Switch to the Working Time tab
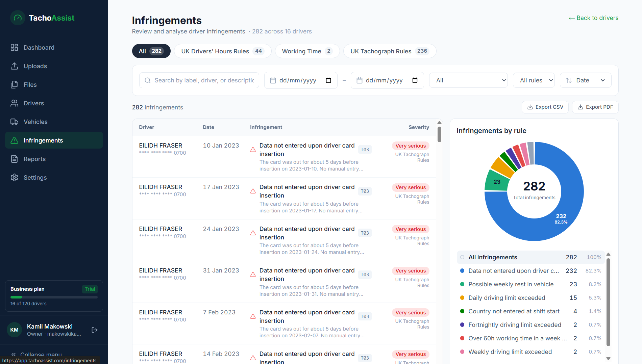The width and height of the screenshot is (642, 364). pyautogui.click(x=307, y=51)
